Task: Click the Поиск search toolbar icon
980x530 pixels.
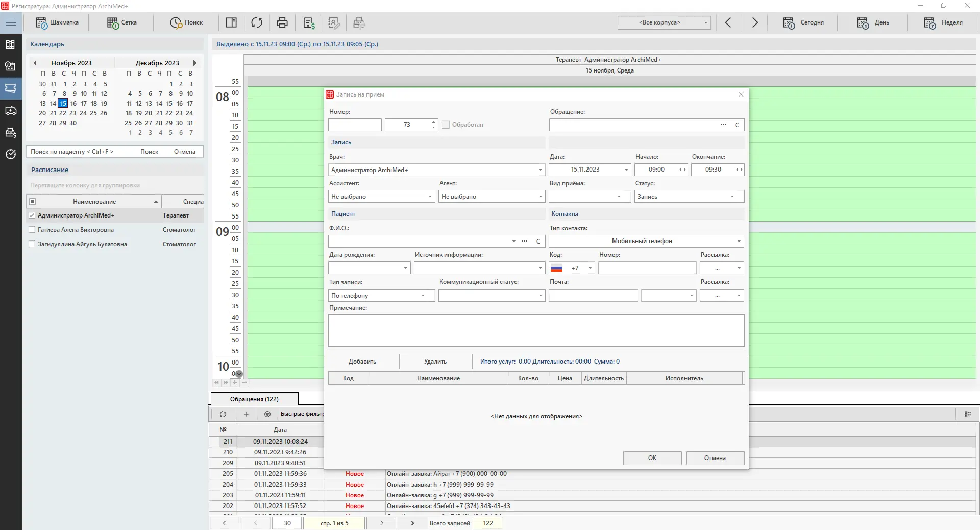Action: click(186, 22)
